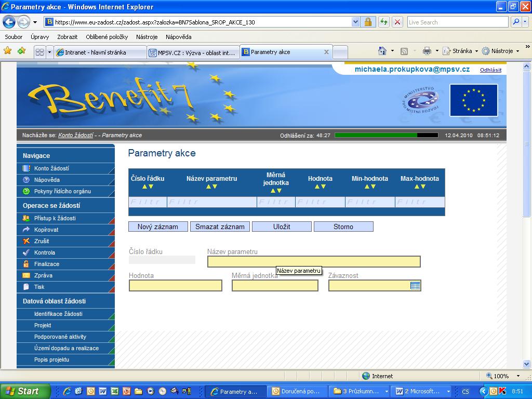Click the browser Forward arrow button
The width and height of the screenshot is (532, 399).
tap(23, 22)
